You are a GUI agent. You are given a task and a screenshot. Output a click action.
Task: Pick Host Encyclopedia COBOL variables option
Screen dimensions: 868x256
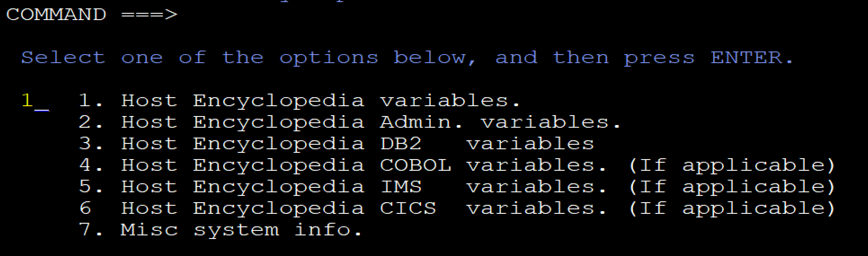pyautogui.click(x=364, y=165)
